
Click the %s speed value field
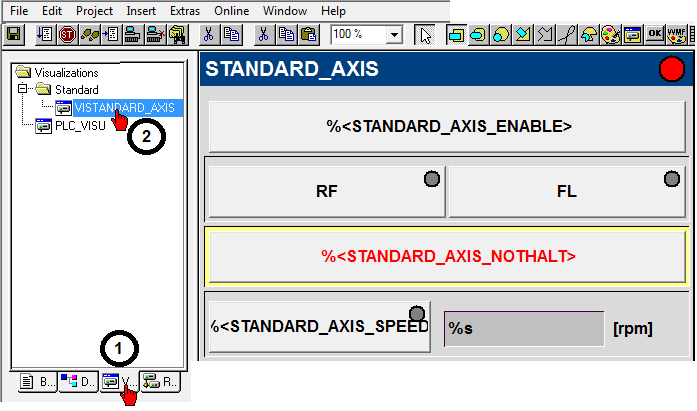tap(524, 329)
